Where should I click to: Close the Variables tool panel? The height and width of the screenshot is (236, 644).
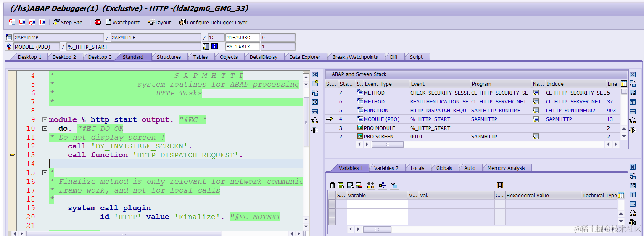633,167
